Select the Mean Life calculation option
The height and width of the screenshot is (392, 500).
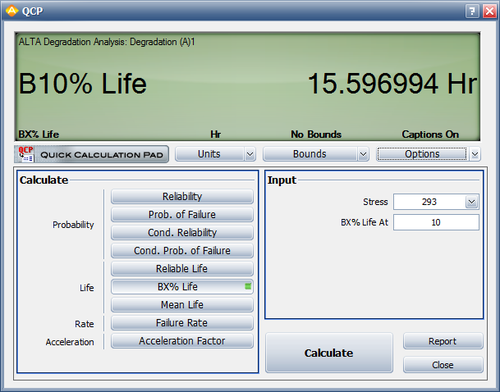coord(182,305)
